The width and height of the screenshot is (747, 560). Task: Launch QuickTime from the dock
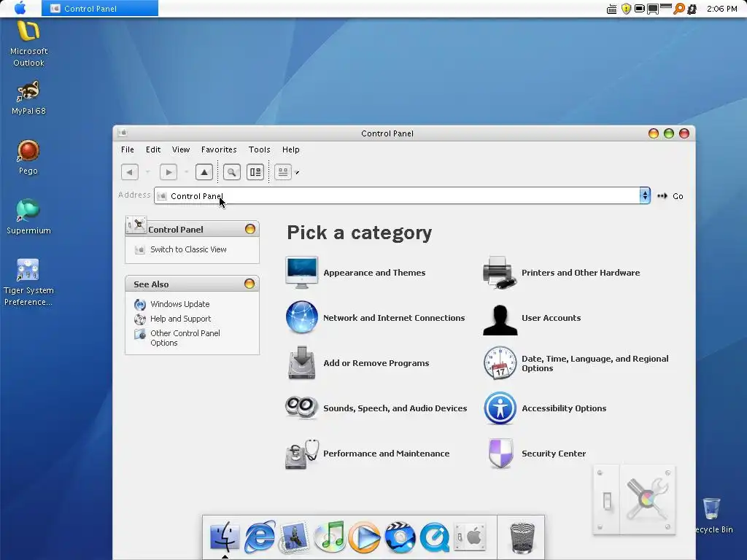click(x=435, y=537)
